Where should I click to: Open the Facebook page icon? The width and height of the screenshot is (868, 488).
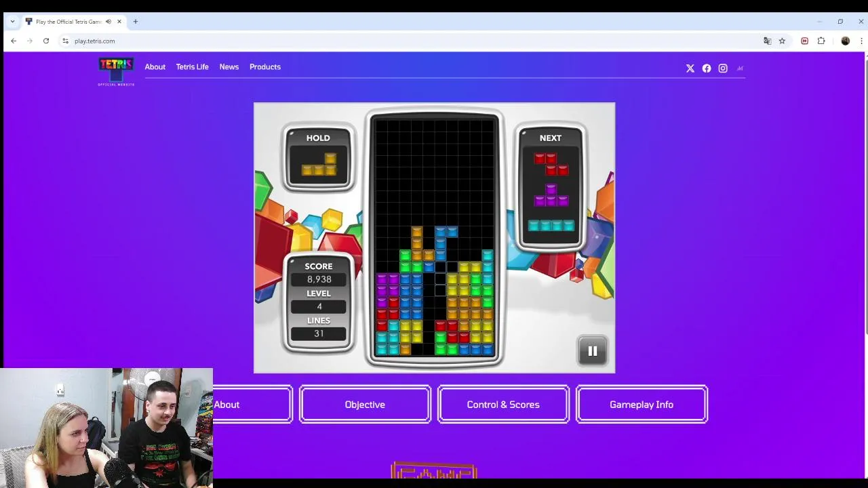click(707, 68)
